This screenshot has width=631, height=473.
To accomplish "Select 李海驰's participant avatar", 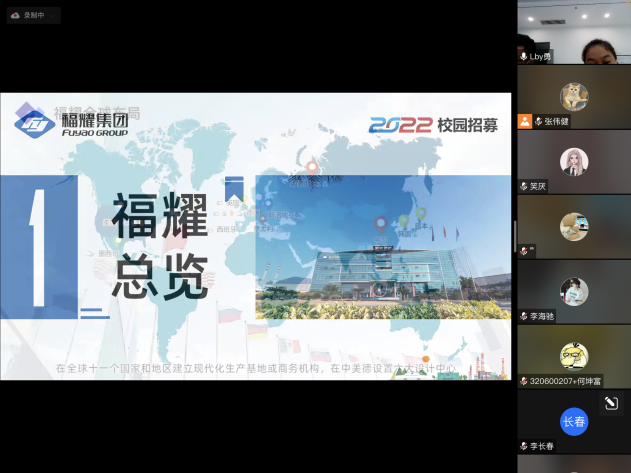I will [x=573, y=291].
